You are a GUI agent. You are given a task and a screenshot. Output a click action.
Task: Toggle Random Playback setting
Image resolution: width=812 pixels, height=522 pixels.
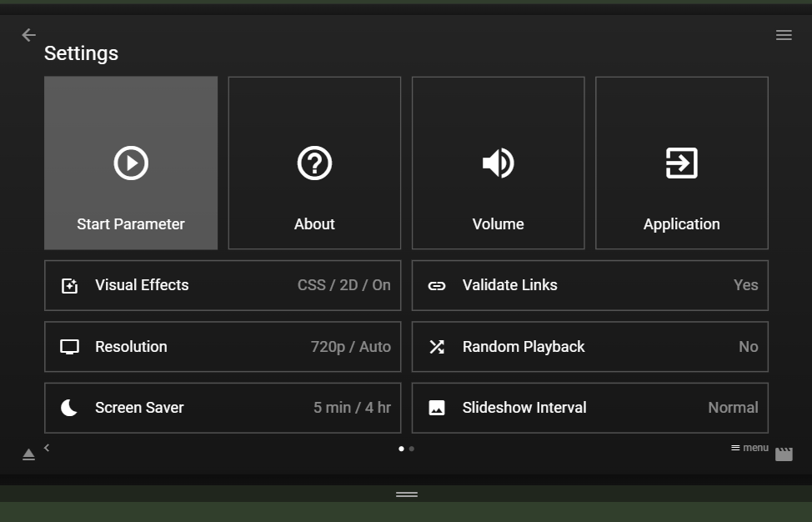point(589,347)
